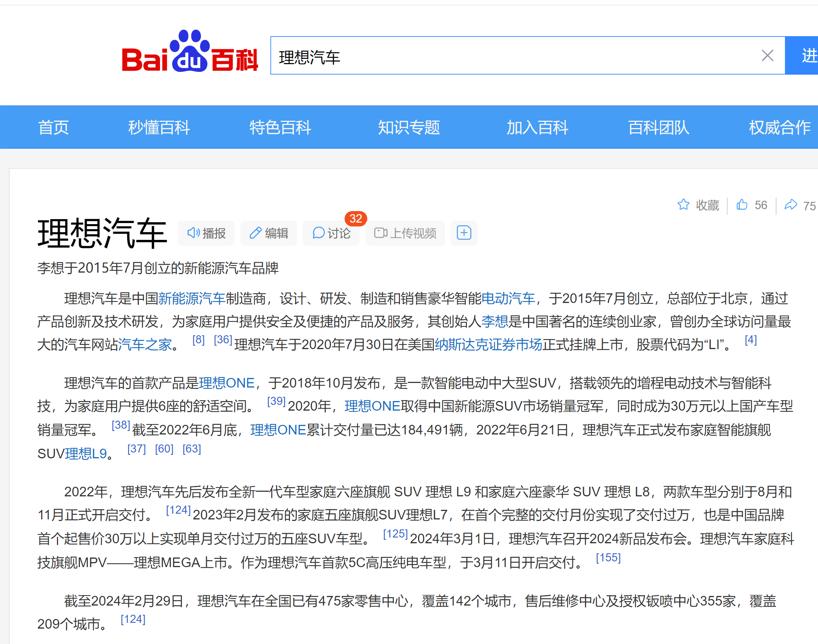
Task: Clear the search box with the X icon
Action: pos(767,56)
